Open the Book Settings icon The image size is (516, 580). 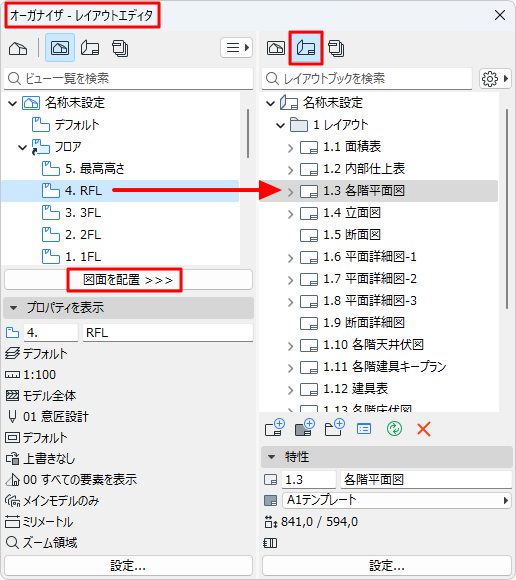(364, 429)
